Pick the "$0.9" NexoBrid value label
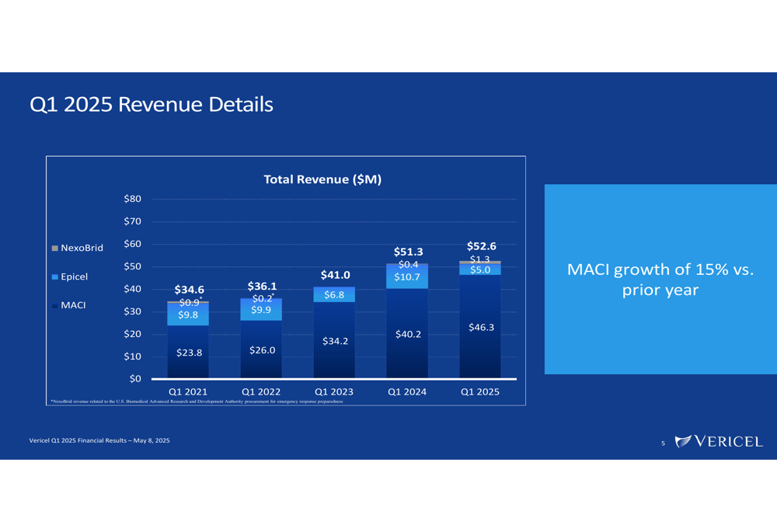The height and width of the screenshot is (532, 777). tap(190, 302)
